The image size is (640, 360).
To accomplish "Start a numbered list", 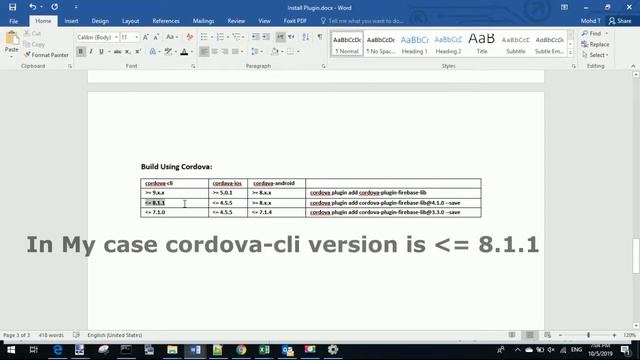I will 220,37.
